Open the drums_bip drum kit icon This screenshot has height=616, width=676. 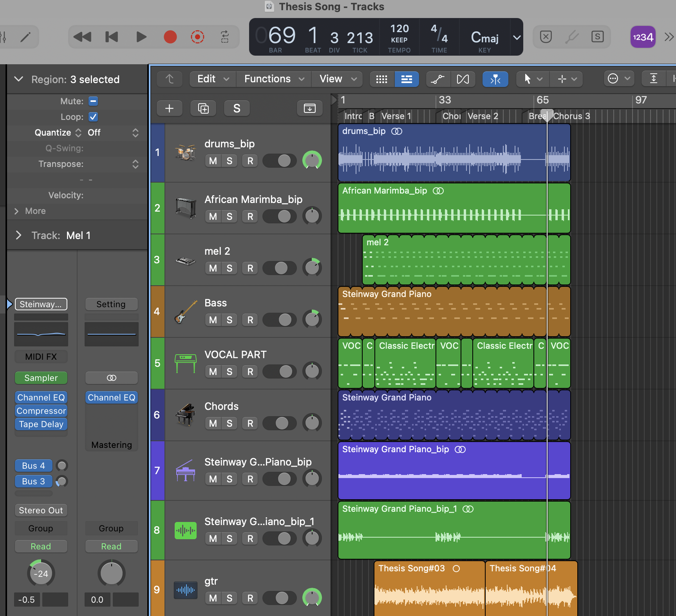tap(185, 152)
